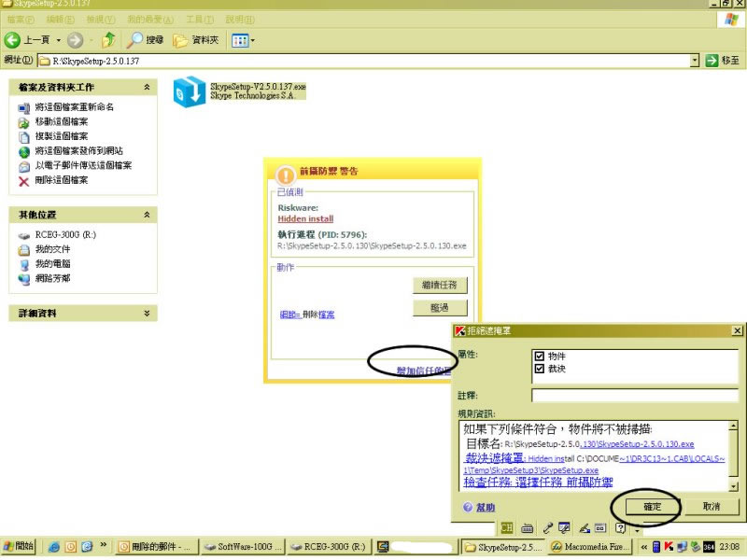The image size is (747, 560).
Task: Open the 檔案(F) menu
Action: click(21, 20)
